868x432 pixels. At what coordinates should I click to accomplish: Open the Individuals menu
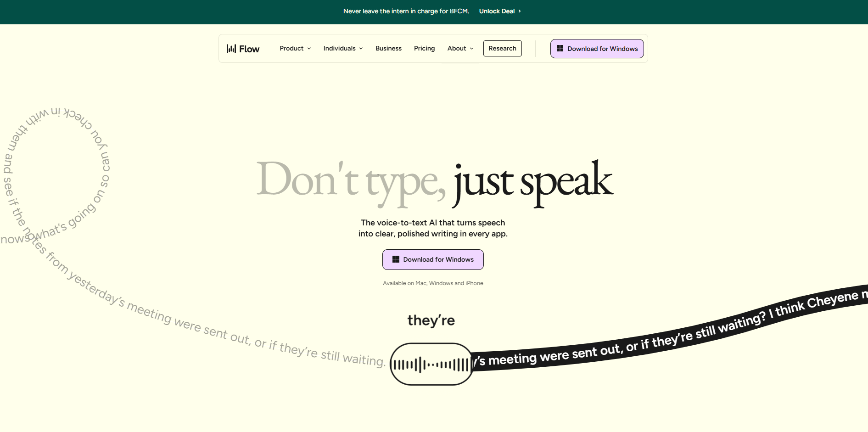coord(343,48)
